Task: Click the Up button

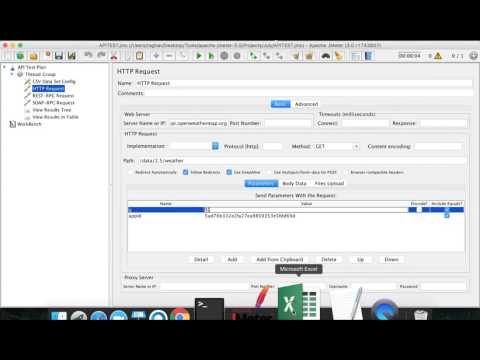Action: point(360,259)
